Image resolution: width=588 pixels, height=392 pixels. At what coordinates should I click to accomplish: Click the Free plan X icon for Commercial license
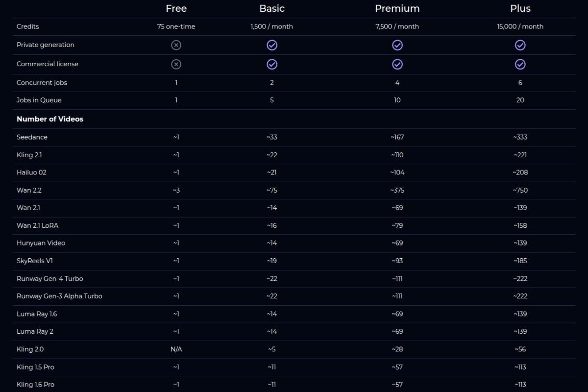[176, 64]
